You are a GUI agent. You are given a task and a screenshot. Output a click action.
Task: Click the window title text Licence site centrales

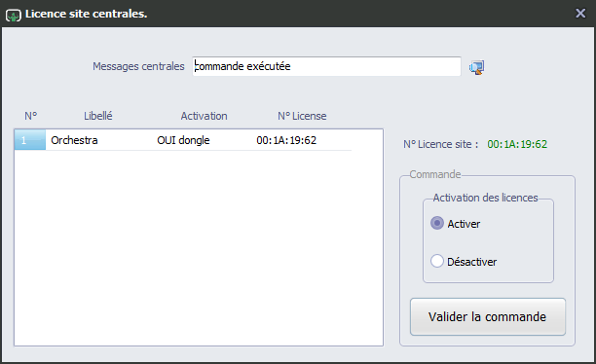point(87,14)
